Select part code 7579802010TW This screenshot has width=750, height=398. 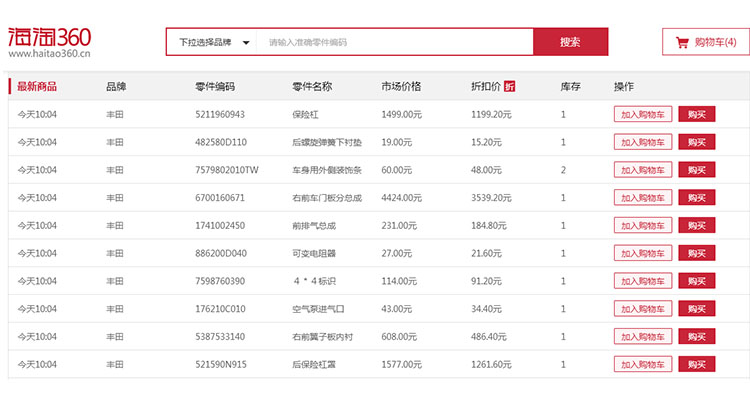pyautogui.click(x=227, y=170)
